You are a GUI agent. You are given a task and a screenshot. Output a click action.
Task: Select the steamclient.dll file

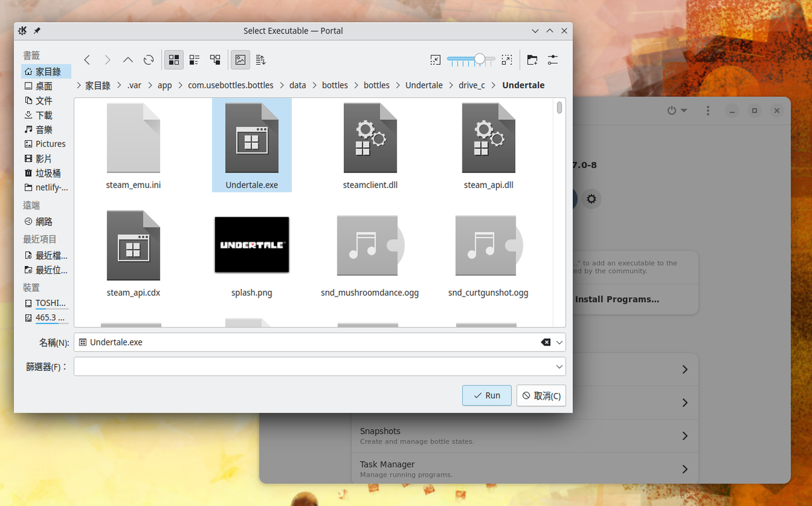point(370,146)
